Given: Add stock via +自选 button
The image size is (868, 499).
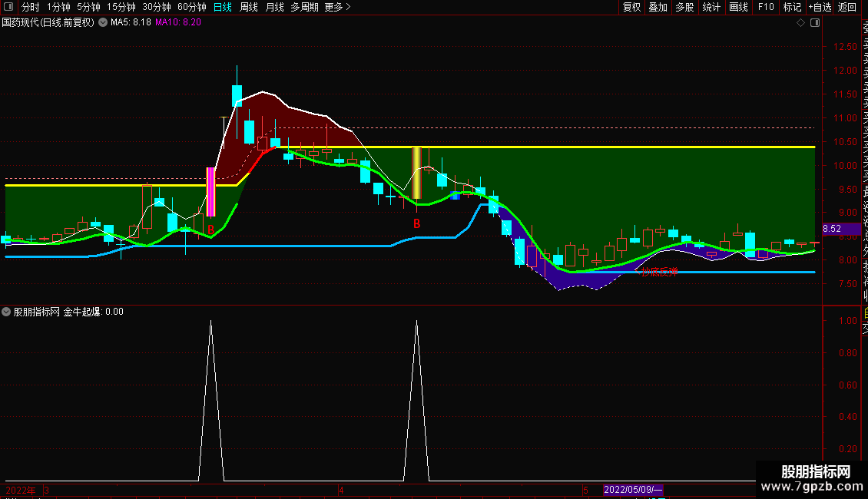Looking at the screenshot, I should point(820,7).
